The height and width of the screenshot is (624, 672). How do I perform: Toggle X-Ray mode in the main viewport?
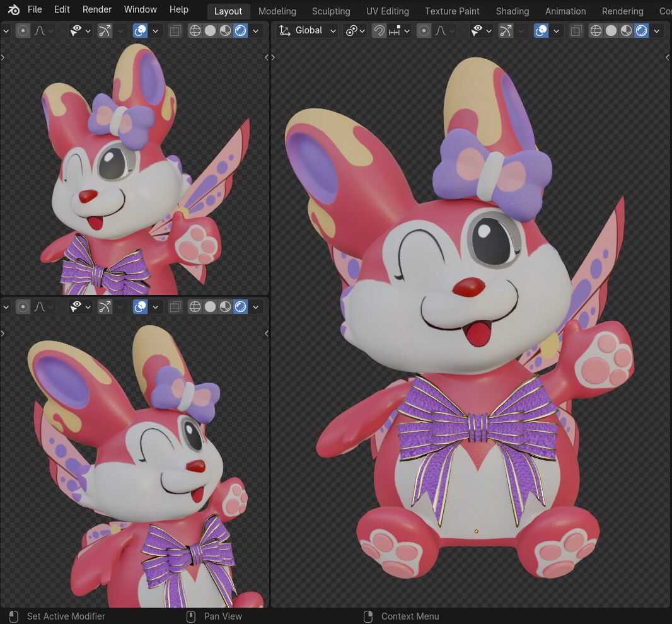(x=576, y=30)
